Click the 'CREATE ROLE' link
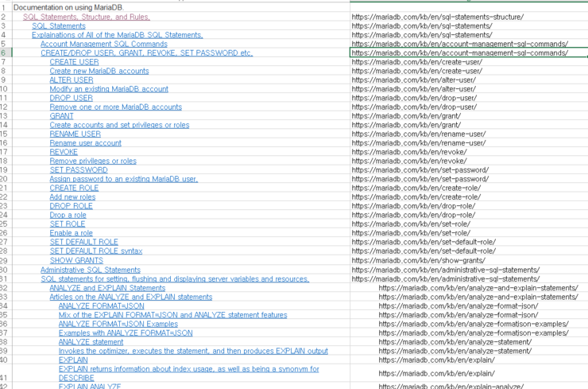588x389 pixels. (x=74, y=188)
